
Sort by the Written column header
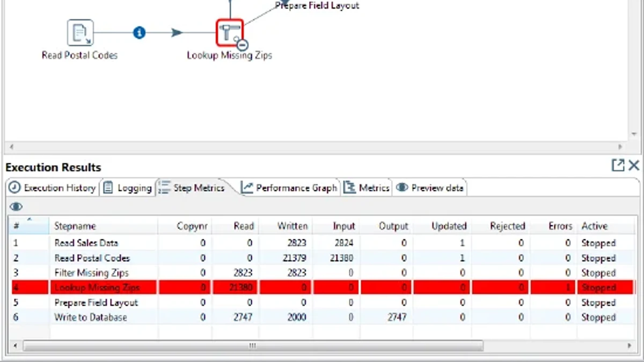[286, 226]
